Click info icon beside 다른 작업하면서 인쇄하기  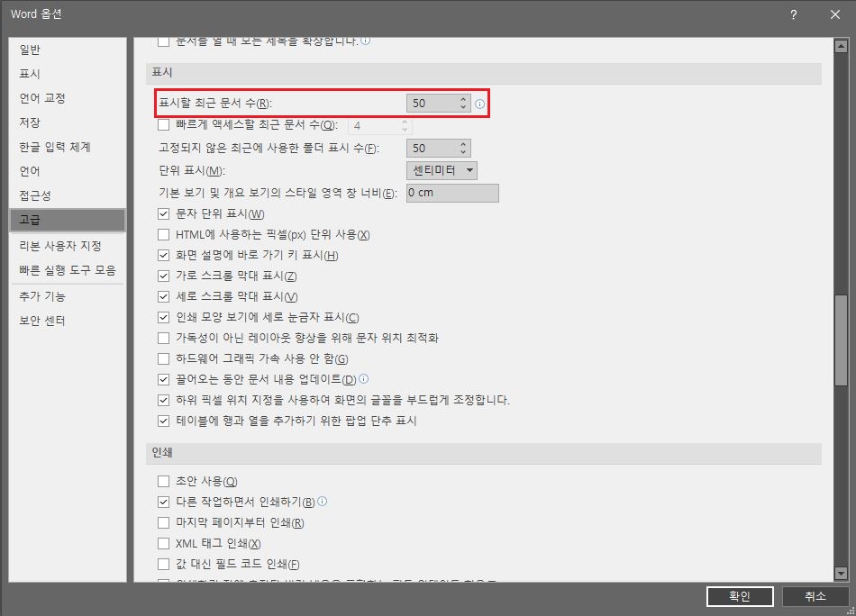322,501
